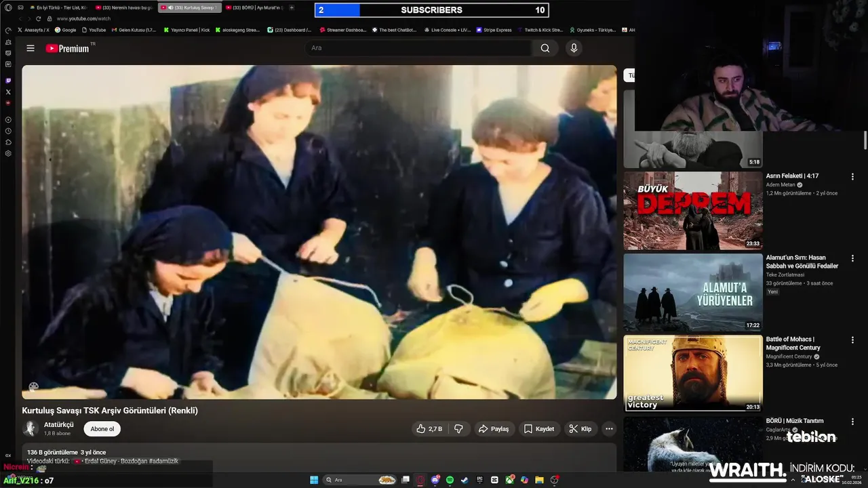Image resolution: width=868 pixels, height=488 pixels.
Task: Reload the page
Action: click(x=39, y=19)
